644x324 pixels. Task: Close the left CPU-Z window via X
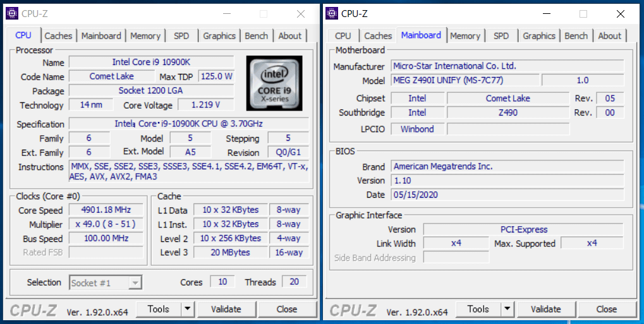(x=301, y=14)
